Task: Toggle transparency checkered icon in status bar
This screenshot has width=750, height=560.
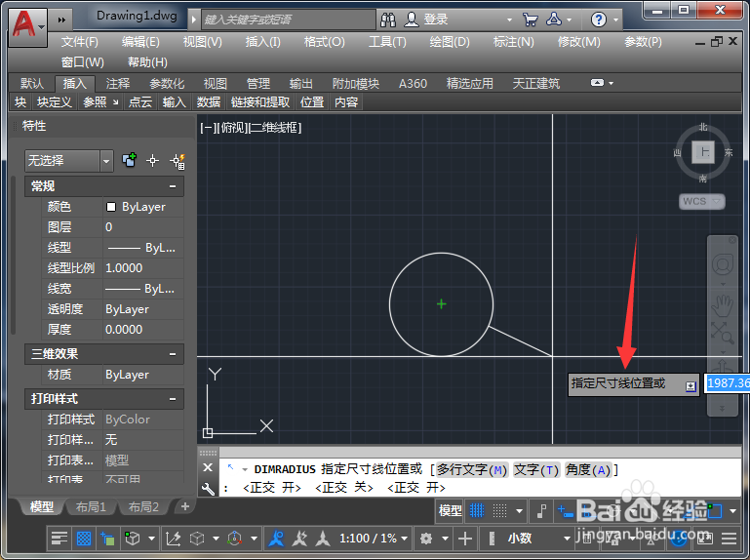Action: pyautogui.click(x=84, y=539)
